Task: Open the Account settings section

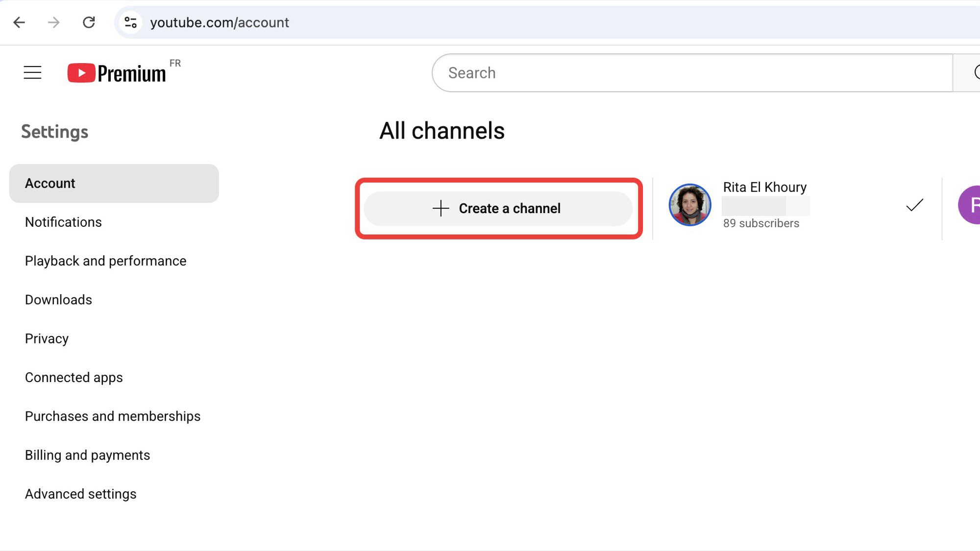Action: pos(50,183)
